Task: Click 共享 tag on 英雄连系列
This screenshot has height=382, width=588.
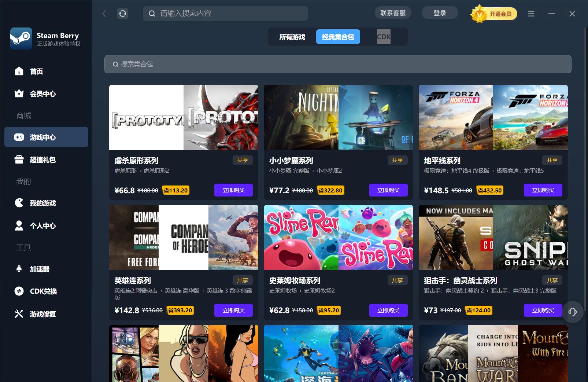Action: click(243, 280)
